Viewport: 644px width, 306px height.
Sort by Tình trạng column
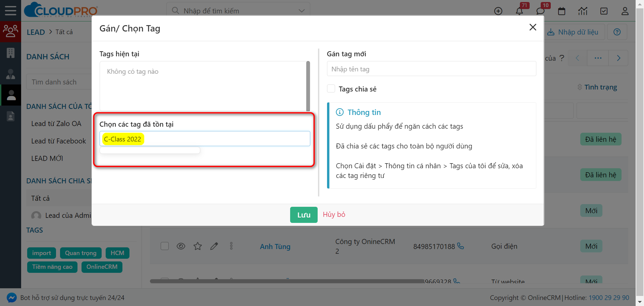click(x=597, y=87)
